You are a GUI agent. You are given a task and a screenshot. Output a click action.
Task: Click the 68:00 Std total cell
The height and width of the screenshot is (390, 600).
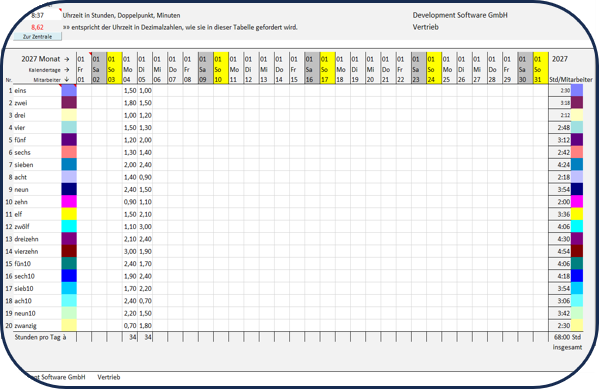tap(567, 337)
